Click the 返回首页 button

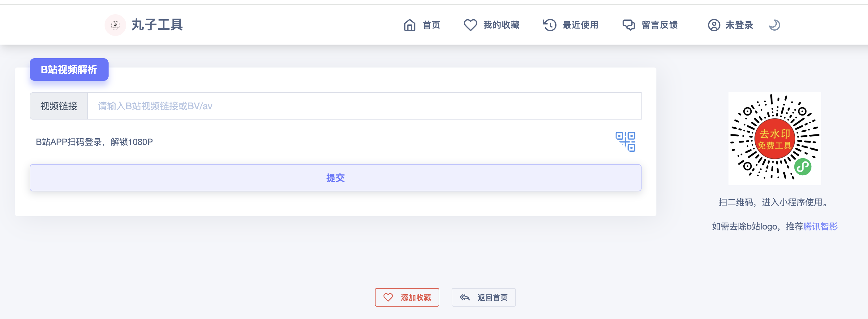(x=483, y=297)
